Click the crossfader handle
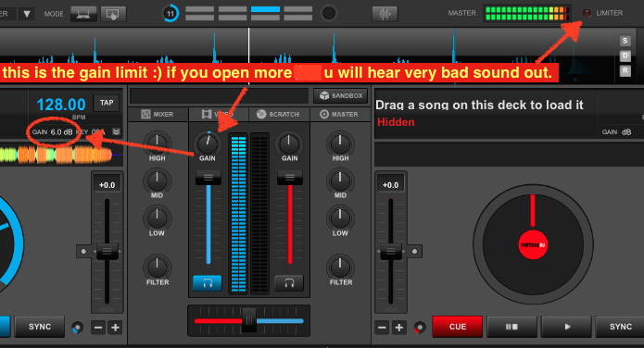 pyautogui.click(x=249, y=320)
